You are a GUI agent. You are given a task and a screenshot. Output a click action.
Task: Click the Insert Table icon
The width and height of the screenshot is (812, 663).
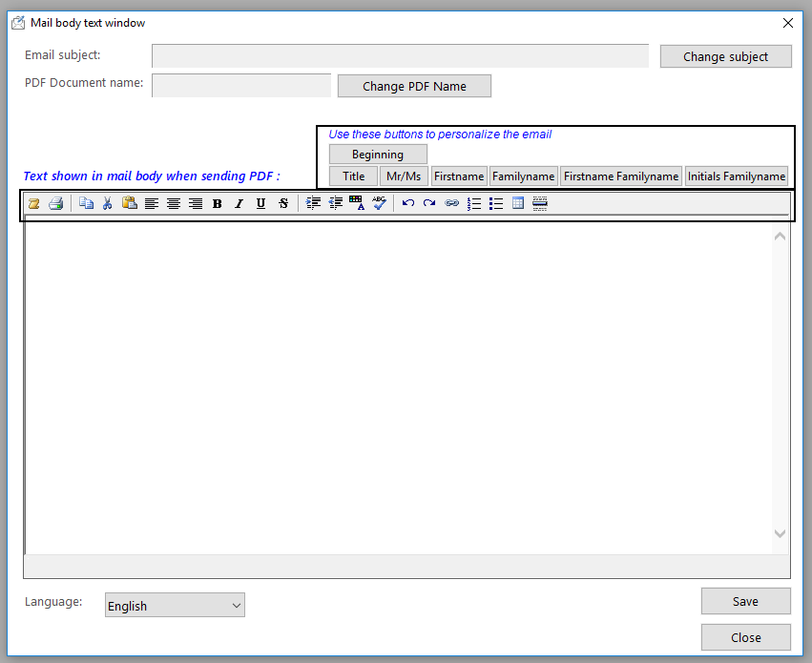pos(517,203)
